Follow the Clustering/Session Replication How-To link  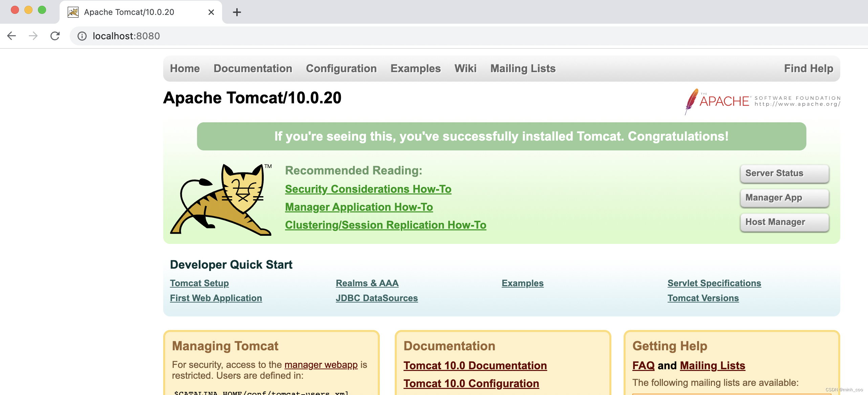pyautogui.click(x=386, y=225)
